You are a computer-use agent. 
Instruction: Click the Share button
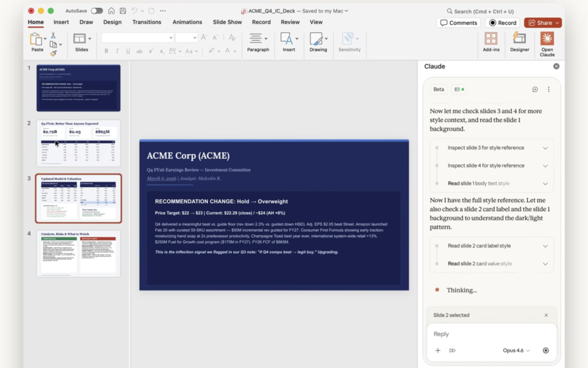tap(543, 23)
